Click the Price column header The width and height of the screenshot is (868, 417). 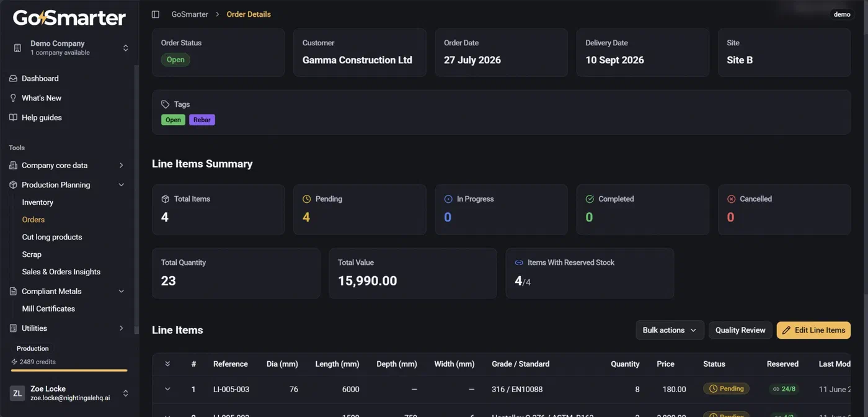665,364
